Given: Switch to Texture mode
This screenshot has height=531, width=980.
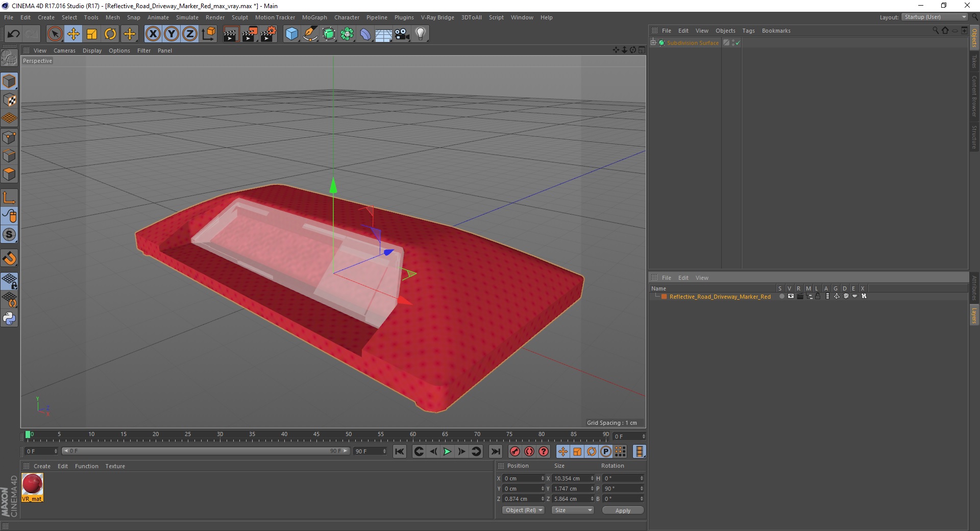Looking at the screenshot, I should click(9, 100).
